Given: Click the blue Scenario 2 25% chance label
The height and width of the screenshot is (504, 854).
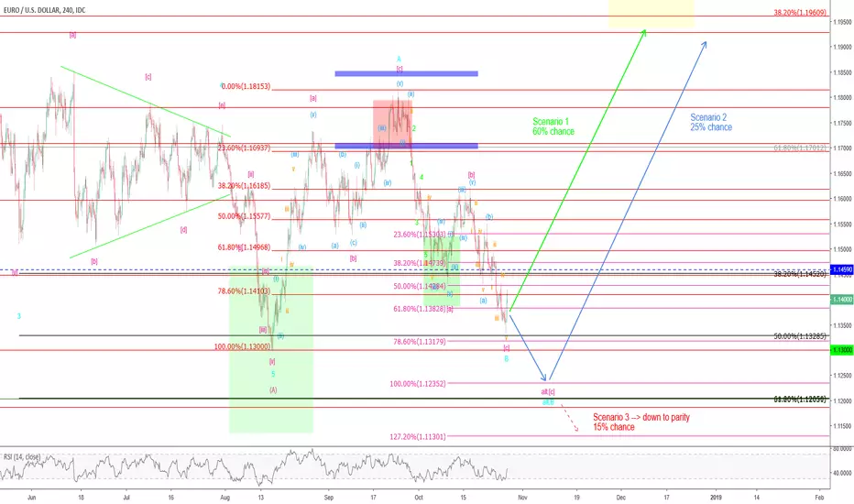Looking at the screenshot, I should pyautogui.click(x=711, y=122).
